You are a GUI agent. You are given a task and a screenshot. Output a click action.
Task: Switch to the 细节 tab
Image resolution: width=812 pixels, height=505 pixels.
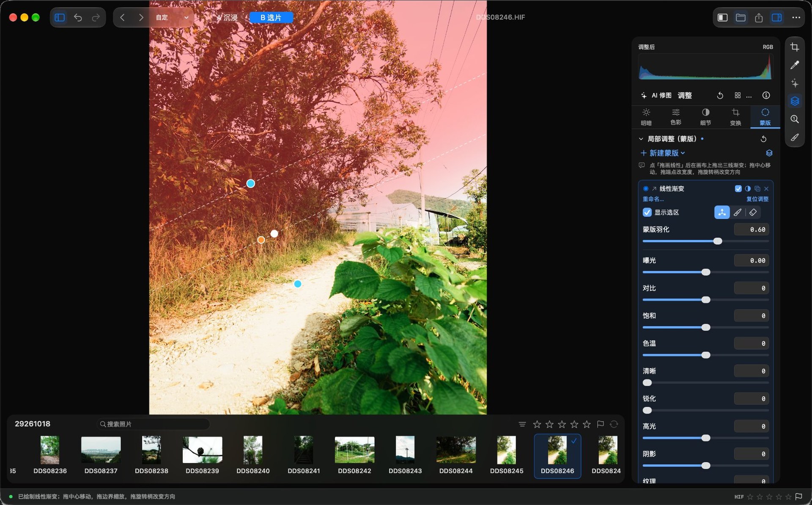(705, 116)
